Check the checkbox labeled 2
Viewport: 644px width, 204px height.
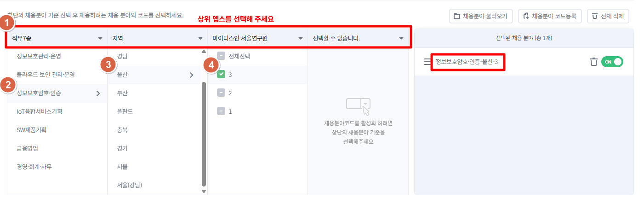point(221,93)
